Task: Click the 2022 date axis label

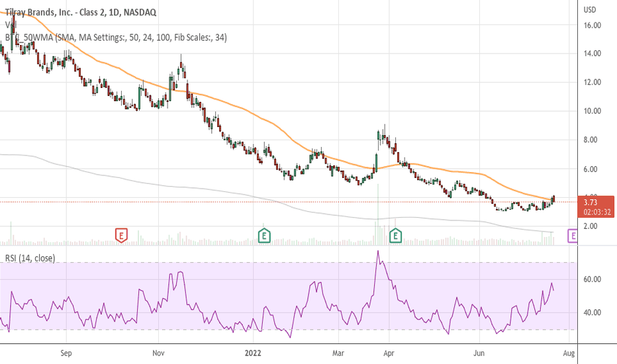Action: [x=253, y=353]
